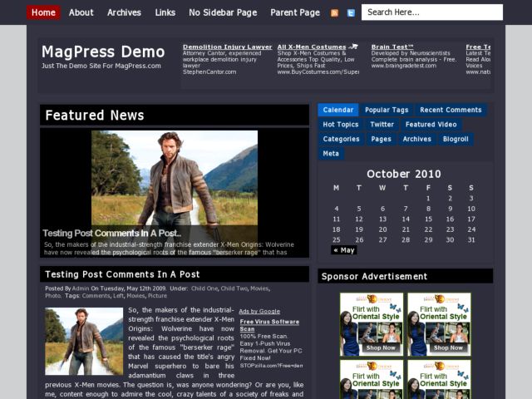
Task: Open Parent Page menu item
Action: click(x=295, y=12)
